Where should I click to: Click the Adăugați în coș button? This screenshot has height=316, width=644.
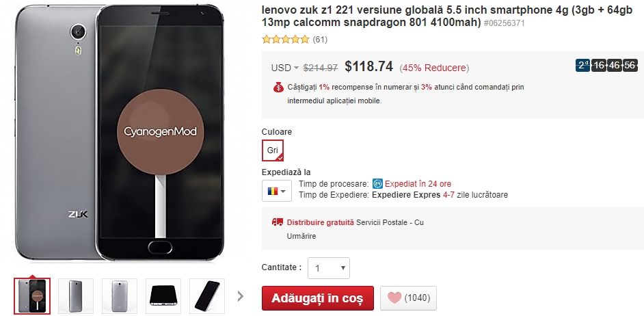pos(318,298)
